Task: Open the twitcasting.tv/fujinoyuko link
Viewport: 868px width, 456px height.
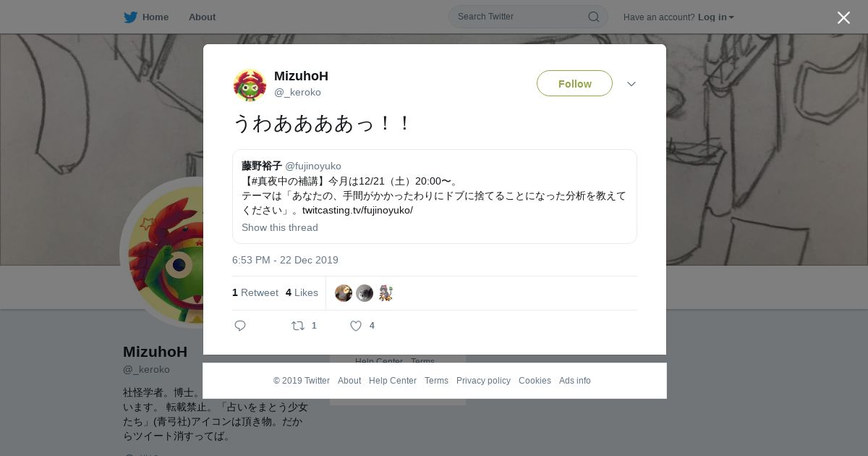Action: click(x=357, y=210)
